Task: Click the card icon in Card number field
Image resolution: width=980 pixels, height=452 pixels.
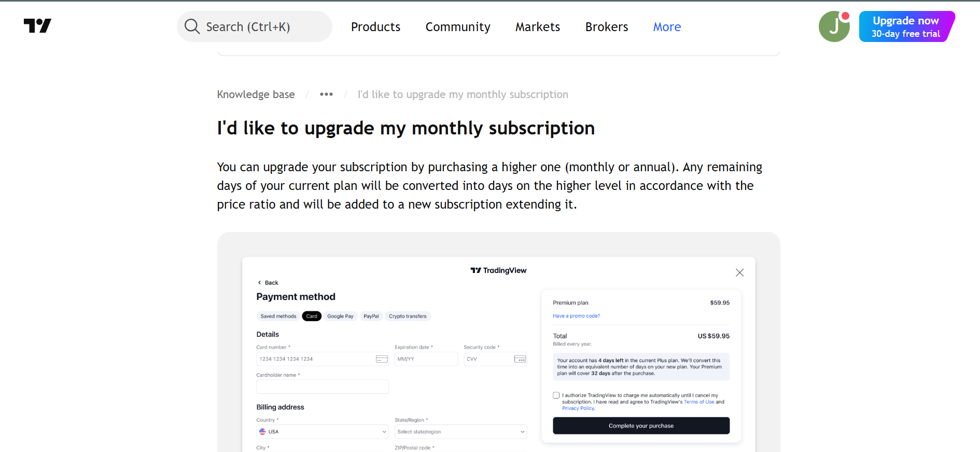Action: click(x=382, y=359)
